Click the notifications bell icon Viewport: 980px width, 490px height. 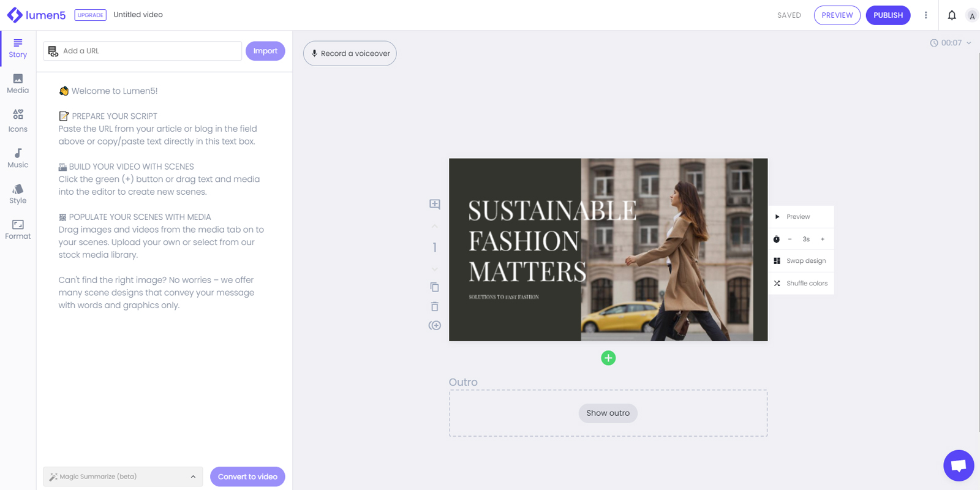point(952,15)
